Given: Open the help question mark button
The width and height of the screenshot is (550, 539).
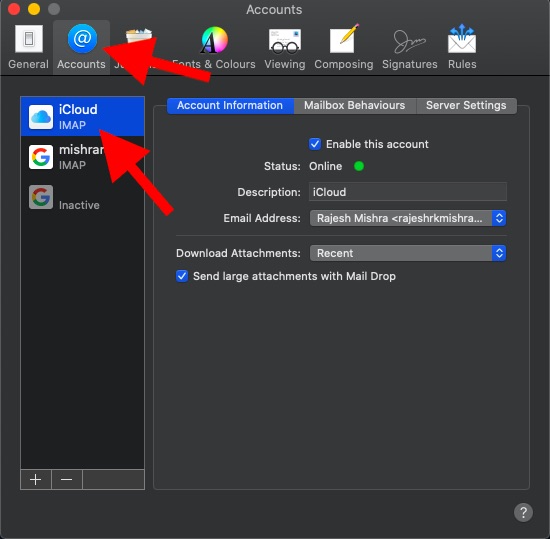Looking at the screenshot, I should (523, 513).
